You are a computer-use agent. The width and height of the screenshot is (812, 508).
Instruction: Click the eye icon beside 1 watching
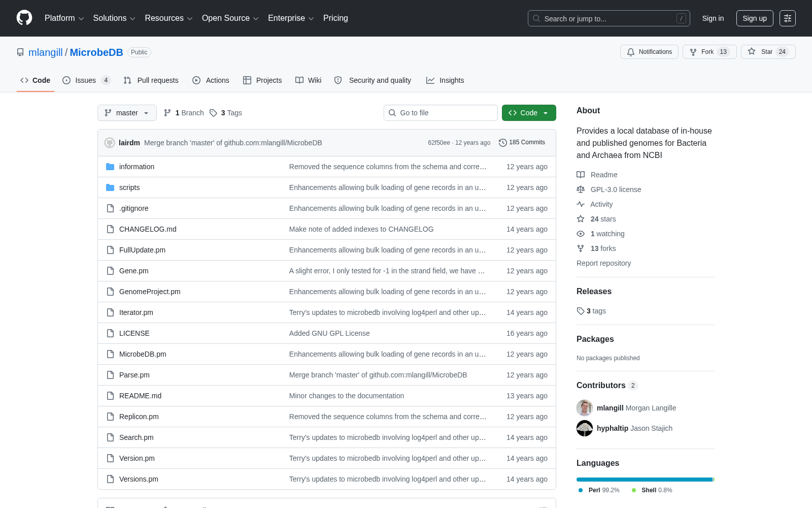coord(581,234)
